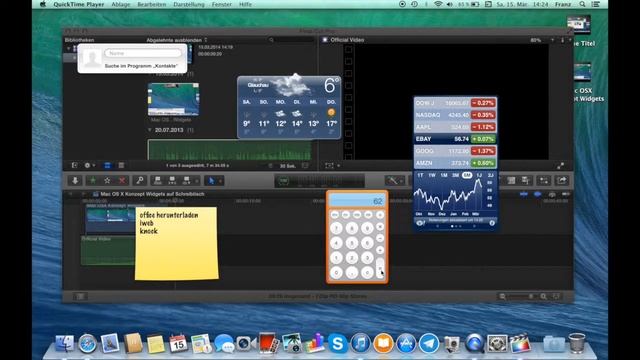
Task: Open Messages app in the Dock
Action: point(224,344)
